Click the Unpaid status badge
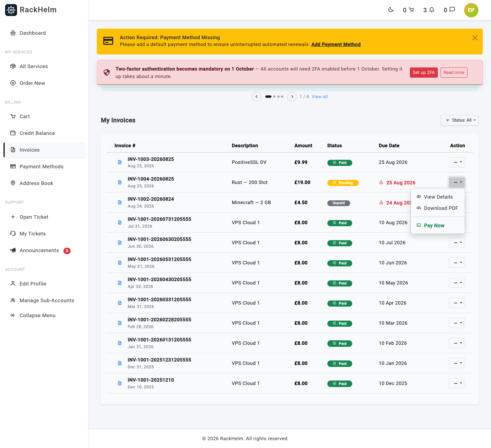Viewport: 491px width, 448px height. [x=339, y=203]
